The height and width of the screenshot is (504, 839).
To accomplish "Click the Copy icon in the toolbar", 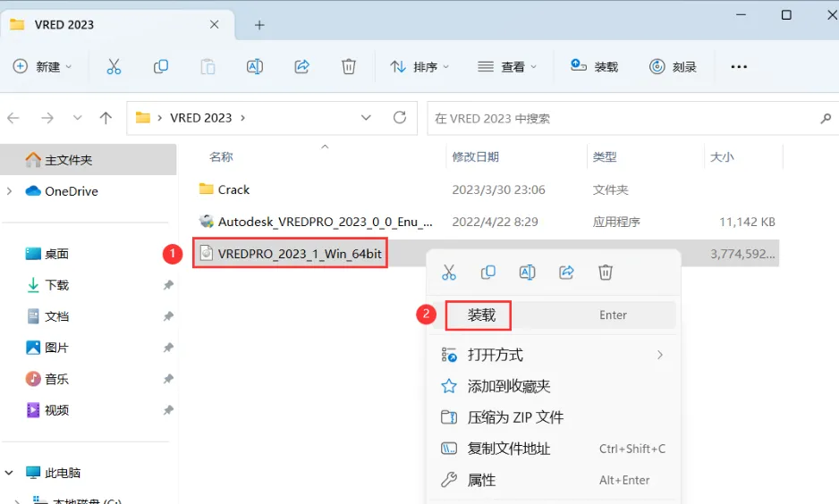I will (160, 67).
